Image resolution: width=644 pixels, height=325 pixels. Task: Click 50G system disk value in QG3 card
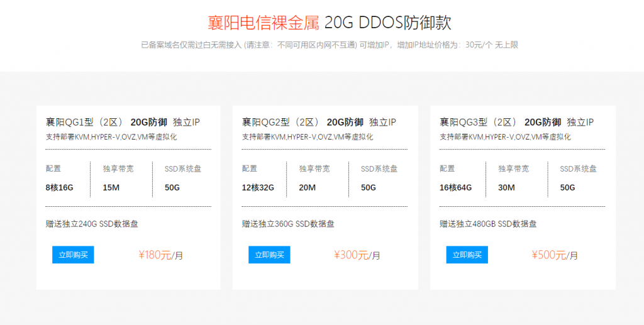click(568, 188)
